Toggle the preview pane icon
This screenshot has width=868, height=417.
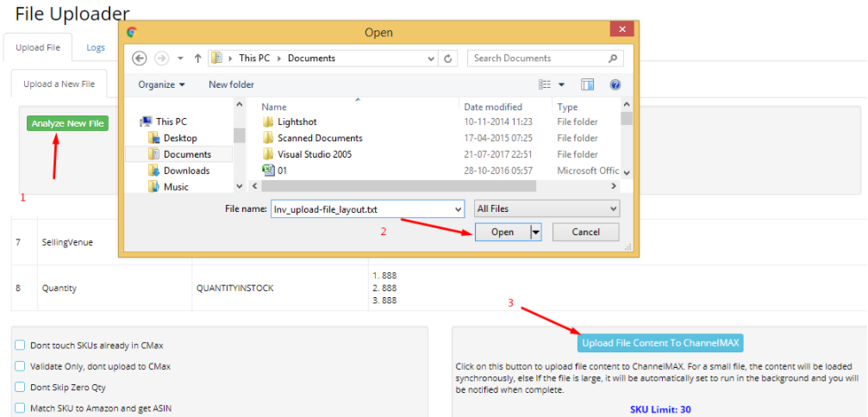[588, 84]
